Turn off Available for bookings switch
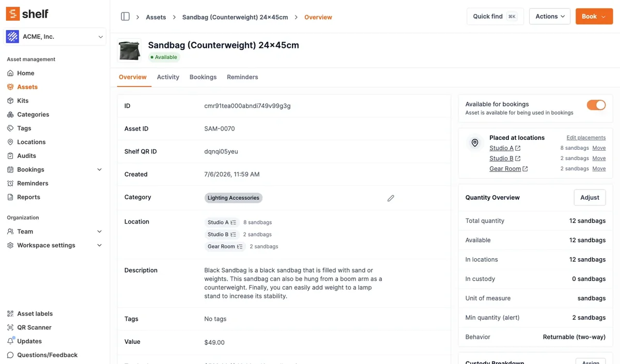 [x=596, y=105]
